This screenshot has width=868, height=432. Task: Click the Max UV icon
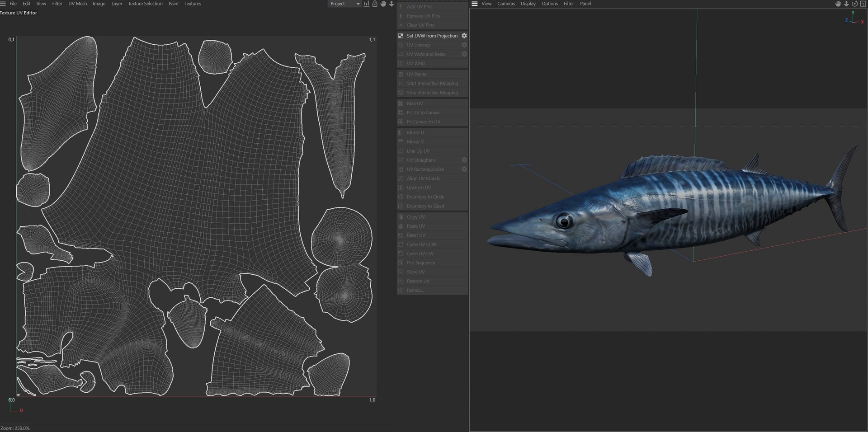click(401, 103)
